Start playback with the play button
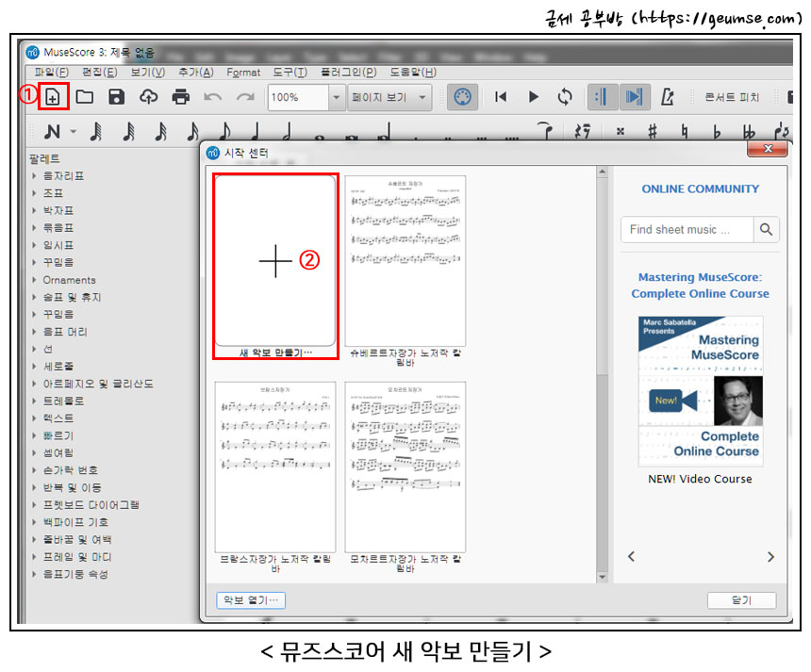The width and height of the screenshot is (811, 672). coord(533,97)
